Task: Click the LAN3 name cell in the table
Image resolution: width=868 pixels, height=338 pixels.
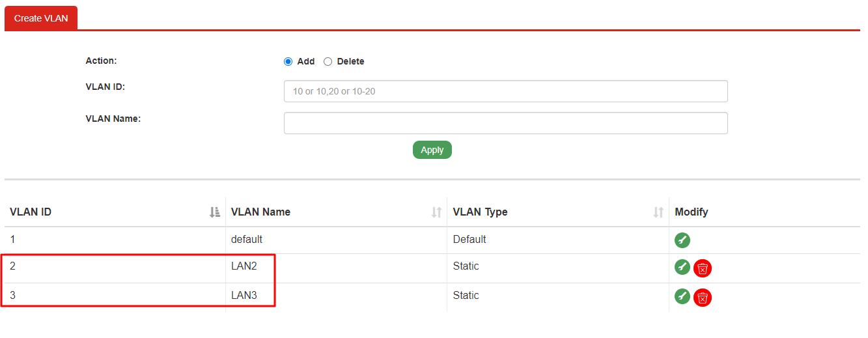Action: click(x=244, y=296)
